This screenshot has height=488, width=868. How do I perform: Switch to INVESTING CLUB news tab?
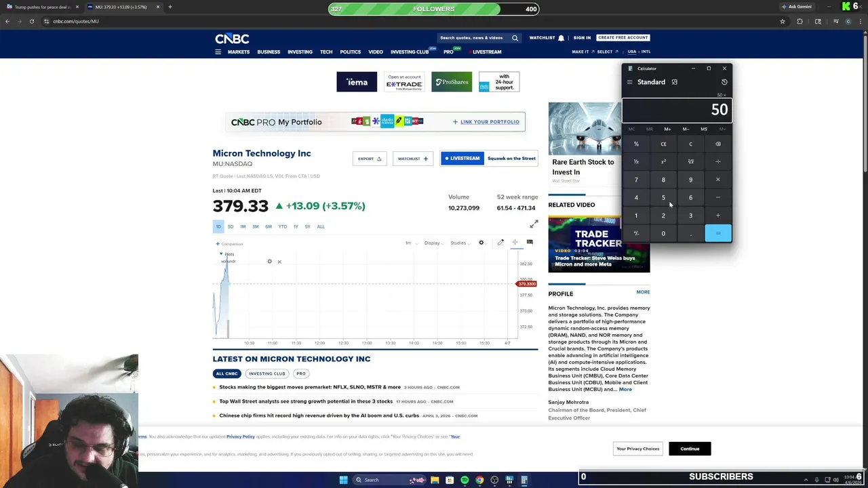[x=267, y=373]
